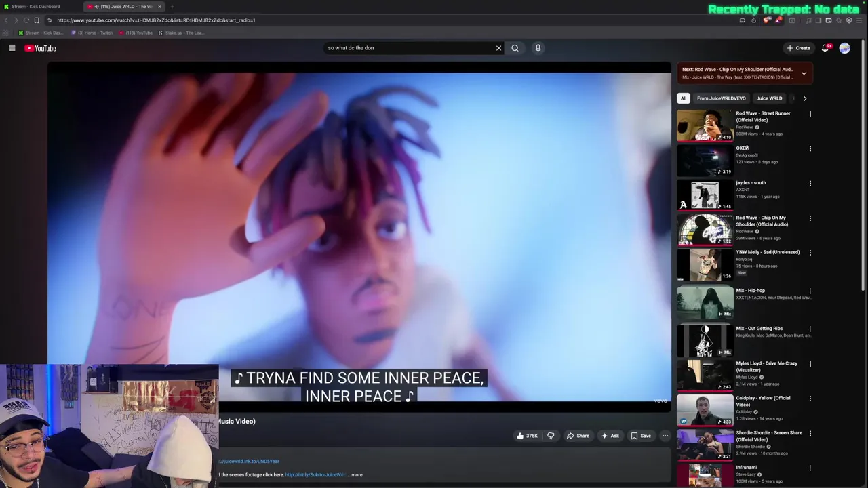Viewport: 868px width, 488px height.
Task: Open Brave Shields lion icon
Action: click(766, 20)
